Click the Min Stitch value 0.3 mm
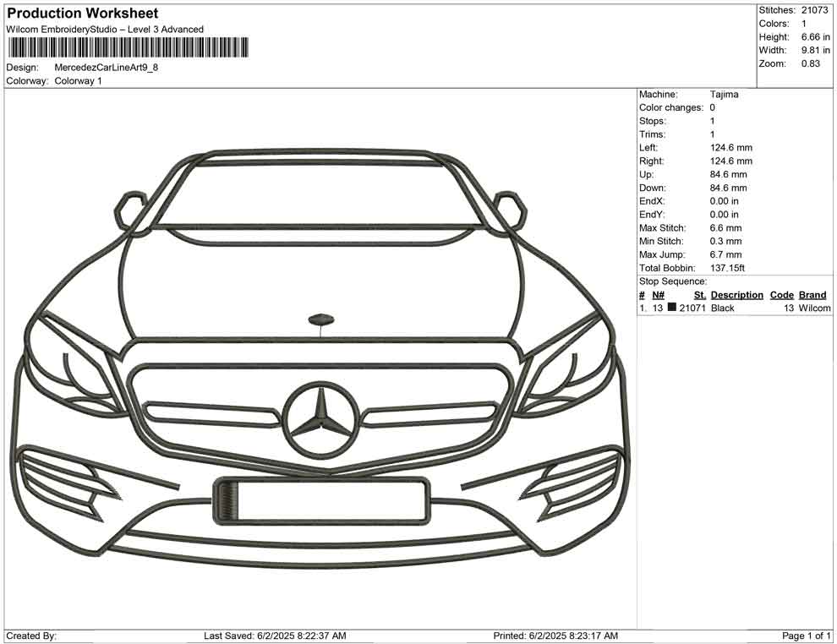 tap(726, 241)
